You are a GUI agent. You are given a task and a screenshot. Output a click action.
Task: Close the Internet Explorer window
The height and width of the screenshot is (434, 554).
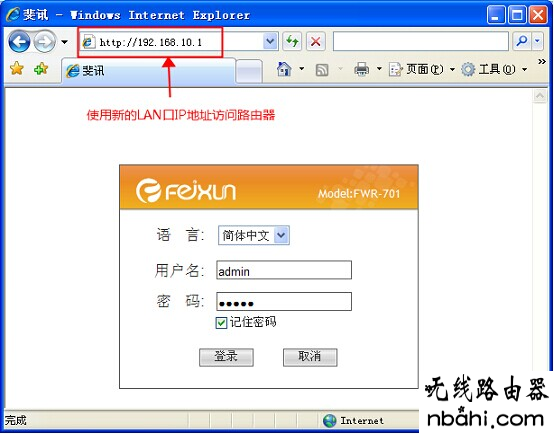[x=538, y=15]
